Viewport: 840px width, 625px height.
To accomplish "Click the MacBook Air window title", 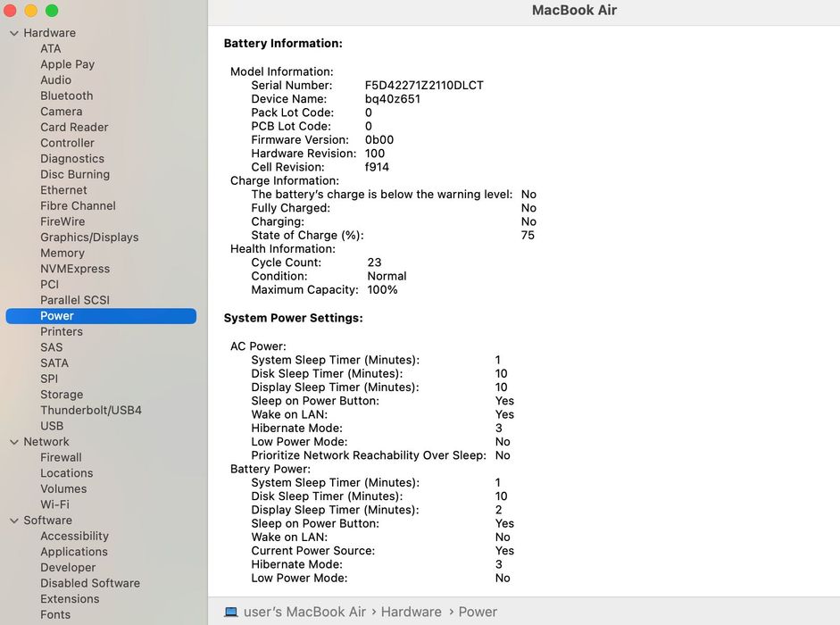I will (574, 10).
